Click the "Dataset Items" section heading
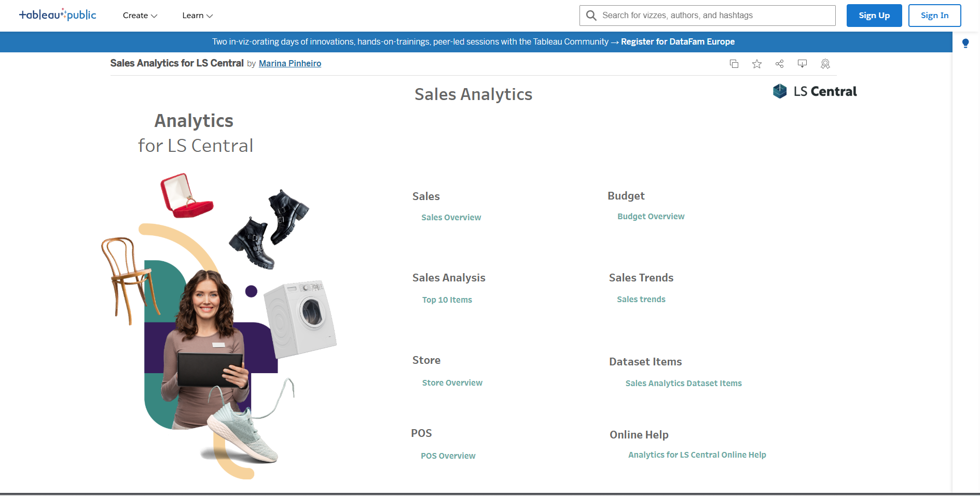Screen dimensions: 980x496 (x=645, y=362)
